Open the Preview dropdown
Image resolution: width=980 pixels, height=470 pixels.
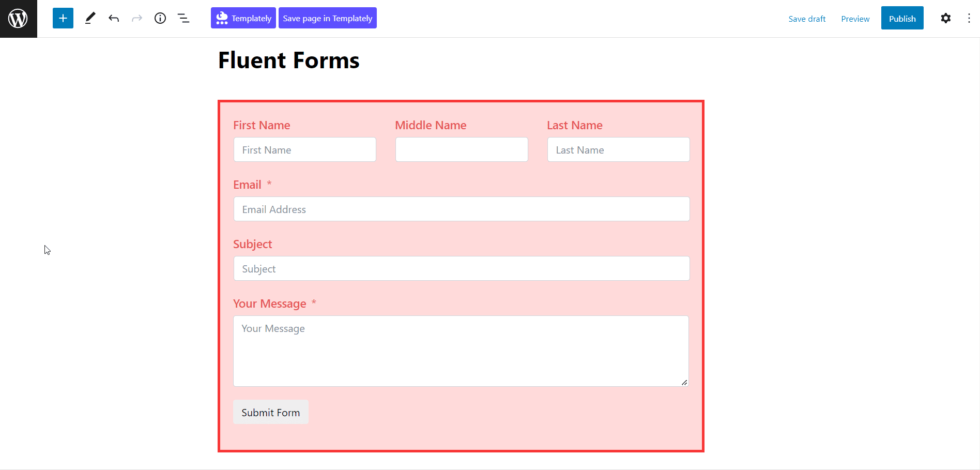[x=855, y=18]
